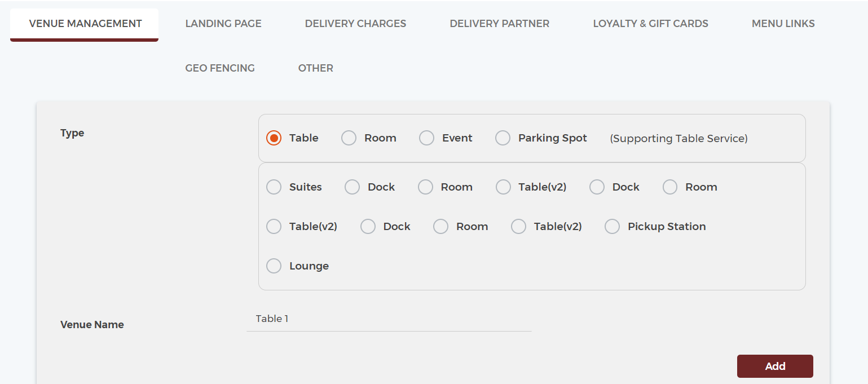Screen dimensions: 868x384
Task: Open the Delivery Charges tab
Action: pos(355,23)
